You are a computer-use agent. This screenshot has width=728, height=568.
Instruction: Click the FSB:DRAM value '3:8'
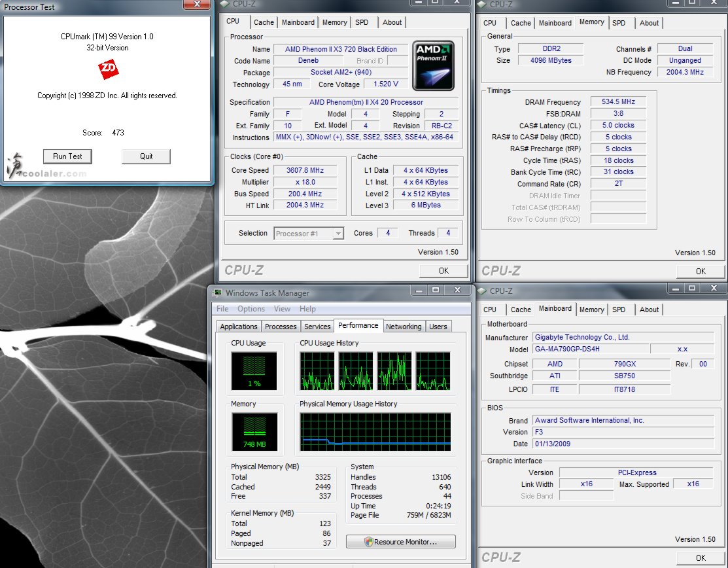pyautogui.click(x=618, y=113)
